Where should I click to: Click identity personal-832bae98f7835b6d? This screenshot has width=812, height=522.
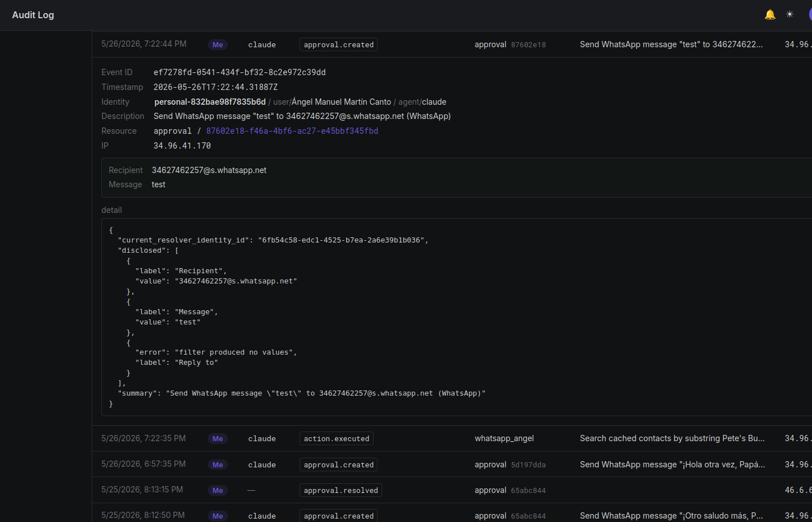click(210, 102)
